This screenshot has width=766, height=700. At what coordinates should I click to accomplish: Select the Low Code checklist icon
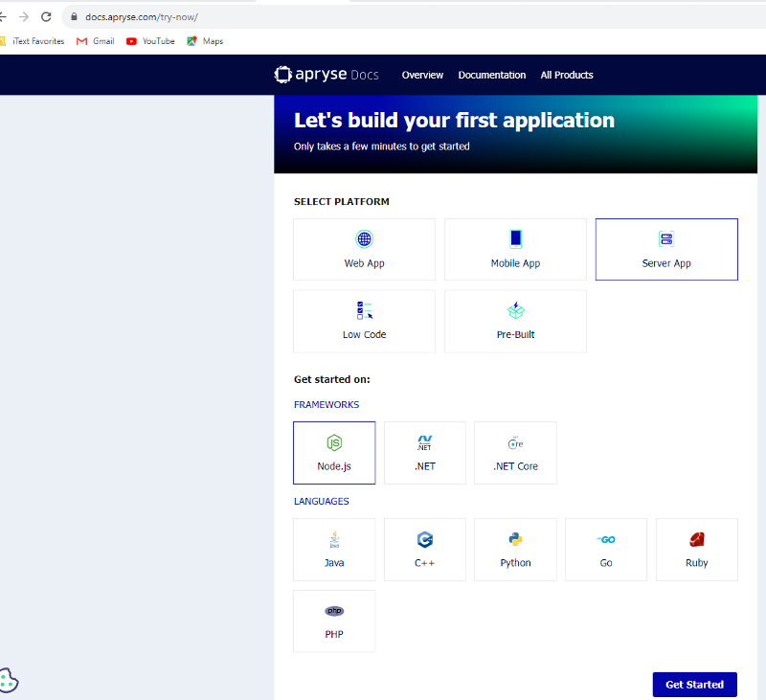364,310
